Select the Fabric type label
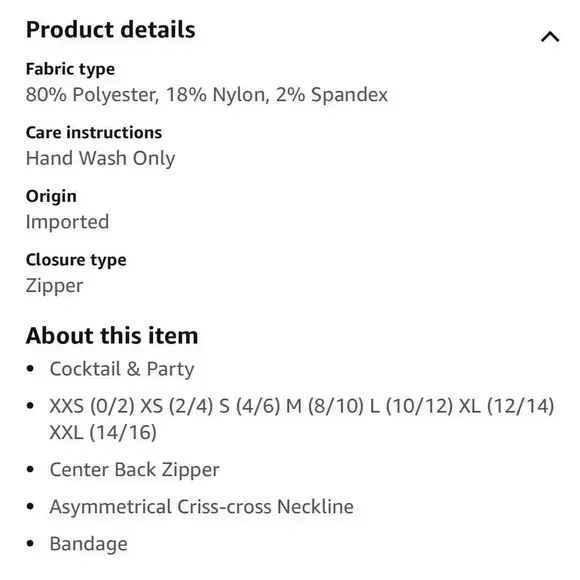The width and height of the screenshot is (580, 580). click(x=70, y=69)
